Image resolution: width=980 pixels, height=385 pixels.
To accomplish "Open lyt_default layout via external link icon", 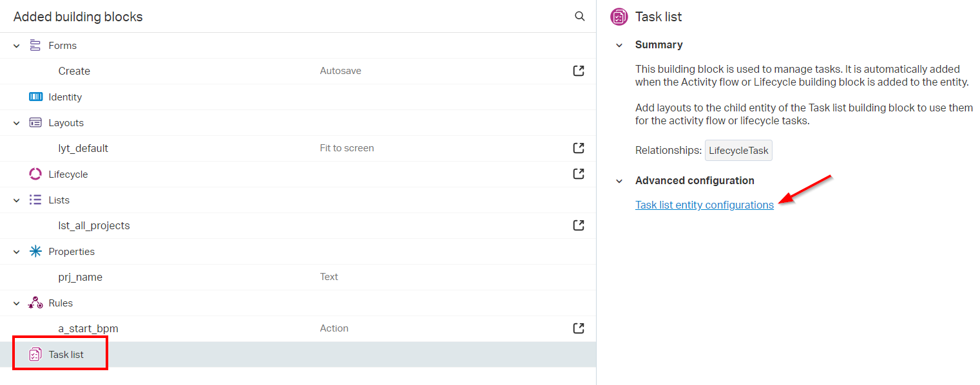I will click(578, 148).
